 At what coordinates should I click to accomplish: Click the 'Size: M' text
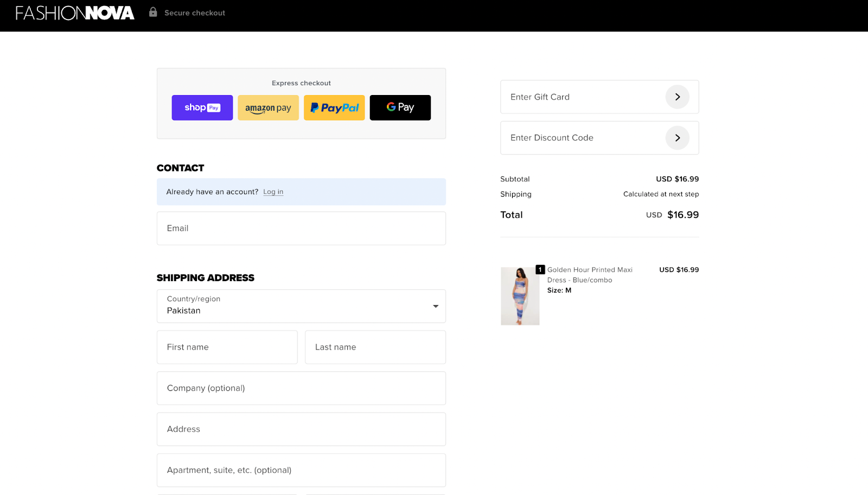(x=559, y=290)
